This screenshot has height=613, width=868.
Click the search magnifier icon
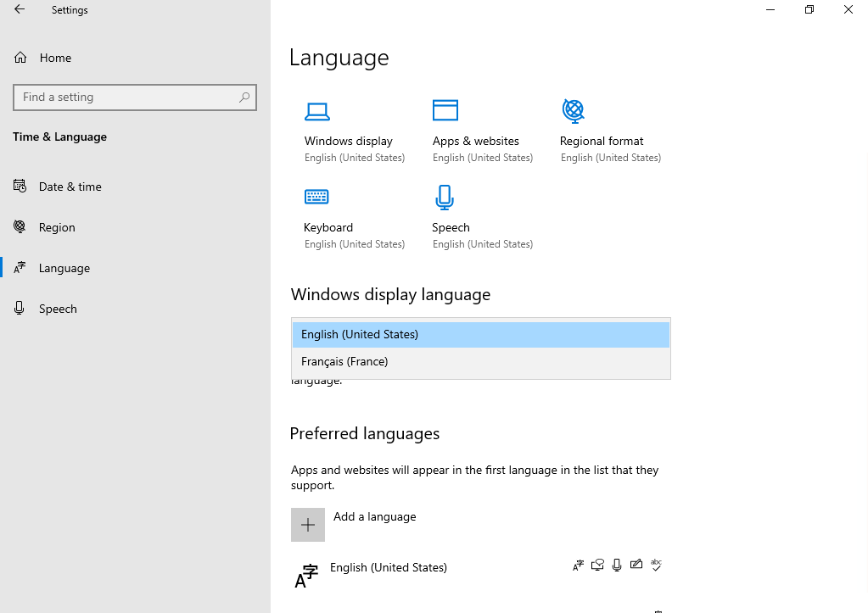(244, 98)
